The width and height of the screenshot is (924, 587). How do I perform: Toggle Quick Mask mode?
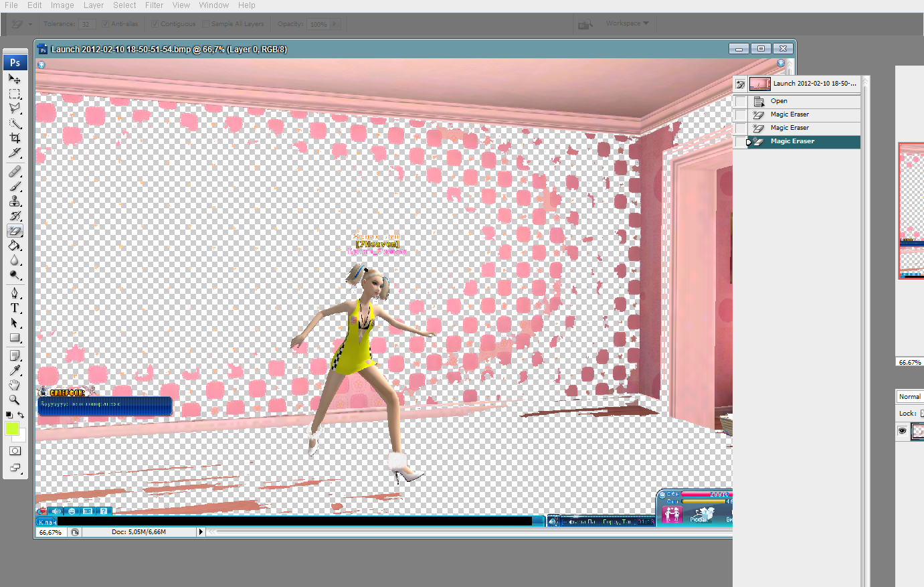15,451
